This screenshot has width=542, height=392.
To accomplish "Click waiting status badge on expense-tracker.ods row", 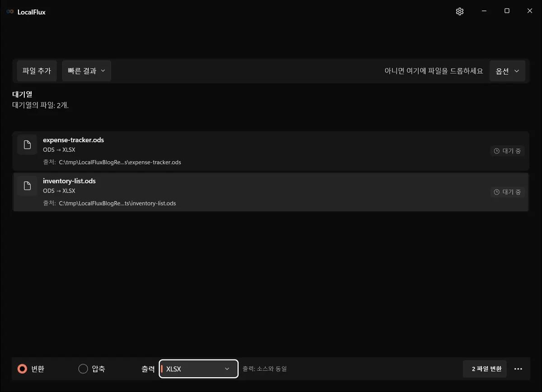I will [x=507, y=151].
